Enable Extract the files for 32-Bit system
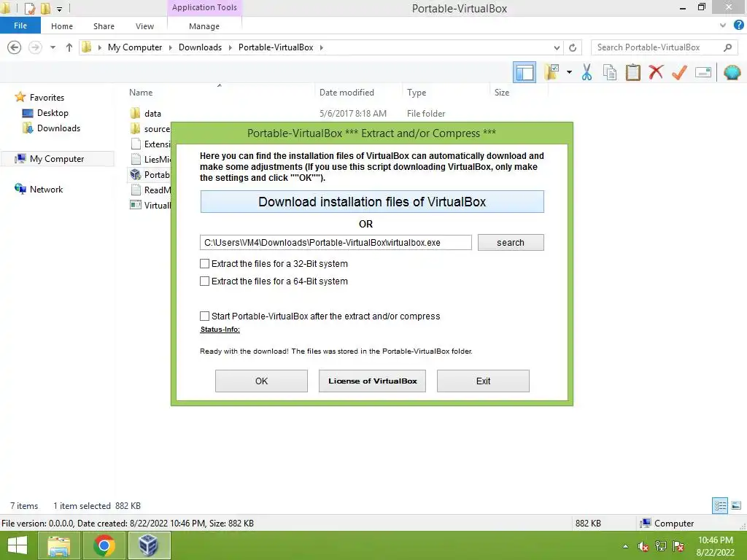 point(204,263)
